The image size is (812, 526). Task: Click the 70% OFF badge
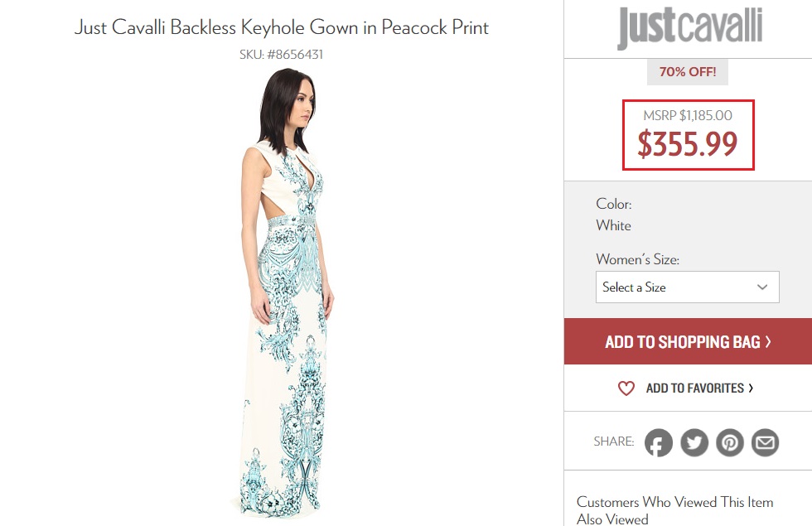coord(688,72)
